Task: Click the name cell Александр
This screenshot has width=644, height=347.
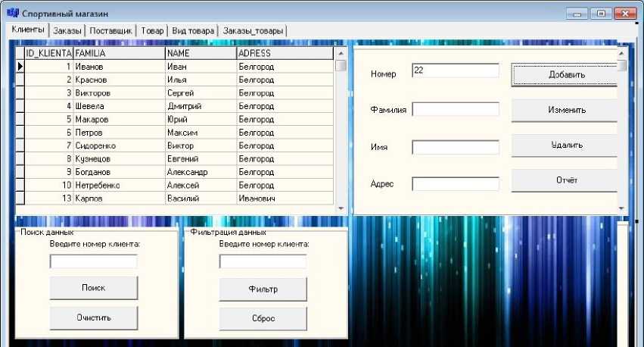Action: (x=201, y=172)
